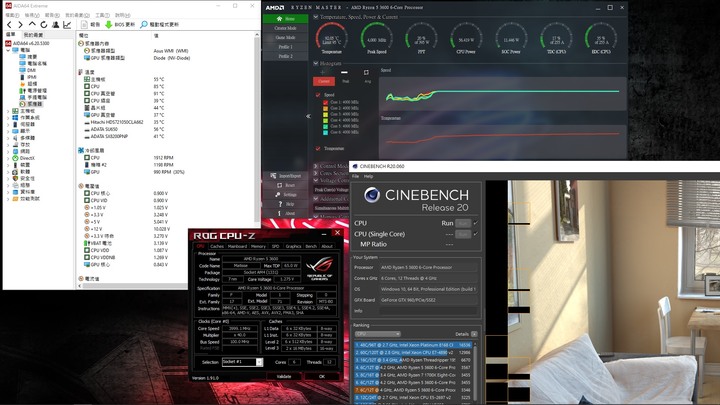Expand Control Mode section in Ryzen Master
Screen dimensions: 720x405
coord(316,166)
